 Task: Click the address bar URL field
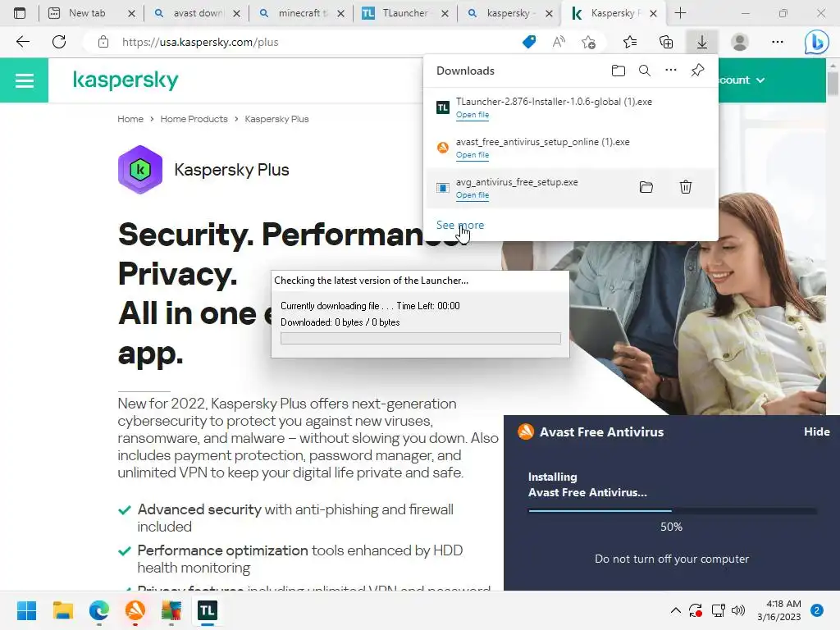(200, 43)
